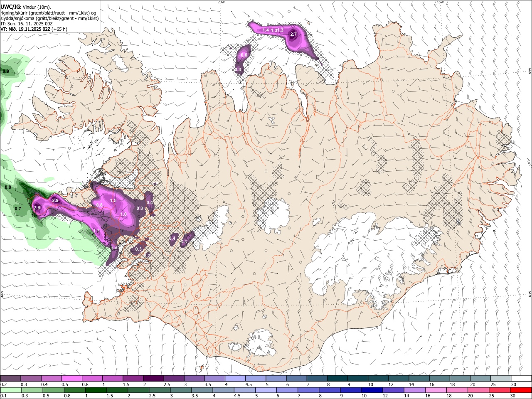Select the dark teal top-row swatch labeled 8

click(x=337, y=379)
